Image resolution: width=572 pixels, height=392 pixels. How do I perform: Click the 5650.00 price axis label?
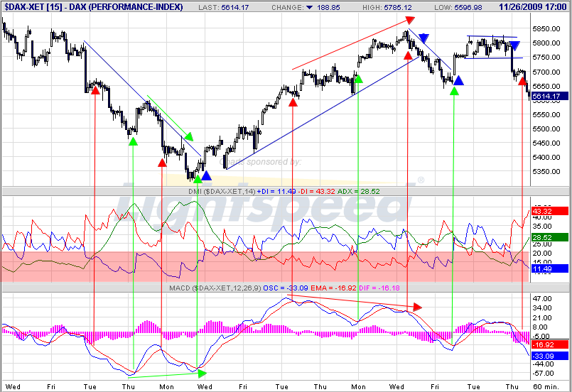546,86
